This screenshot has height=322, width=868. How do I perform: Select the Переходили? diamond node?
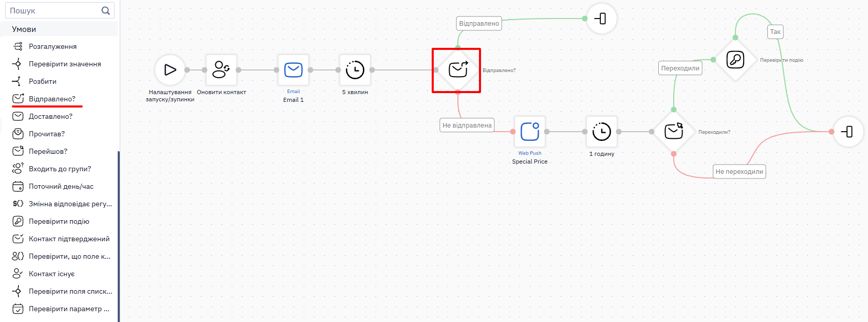point(674,132)
